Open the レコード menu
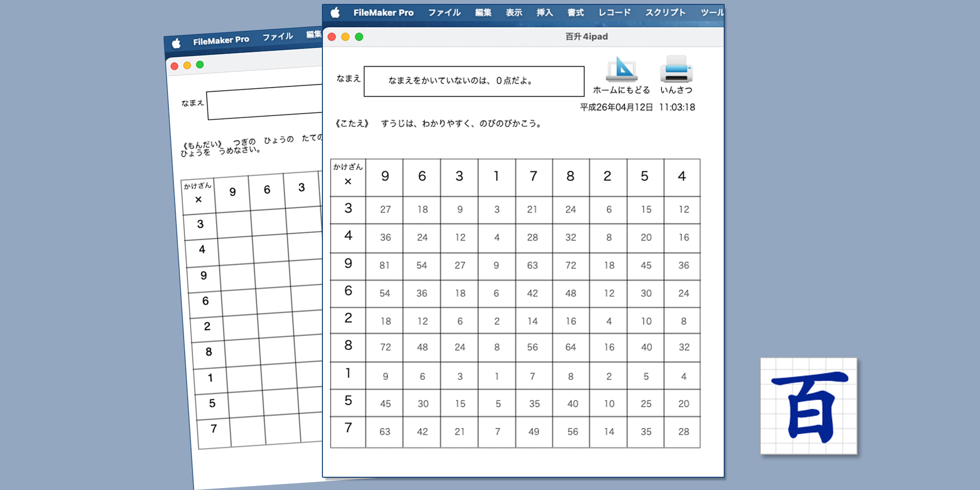Viewport: 980px width, 490px height. tap(614, 13)
